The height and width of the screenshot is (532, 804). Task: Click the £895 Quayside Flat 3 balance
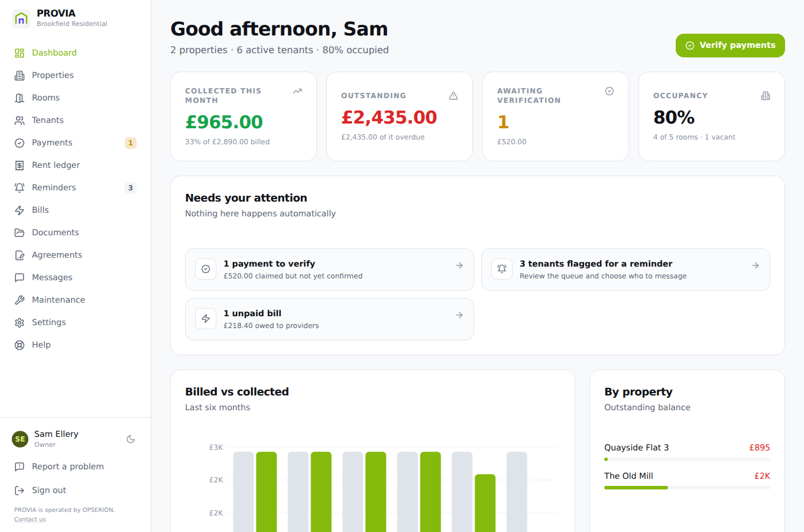coord(760,447)
